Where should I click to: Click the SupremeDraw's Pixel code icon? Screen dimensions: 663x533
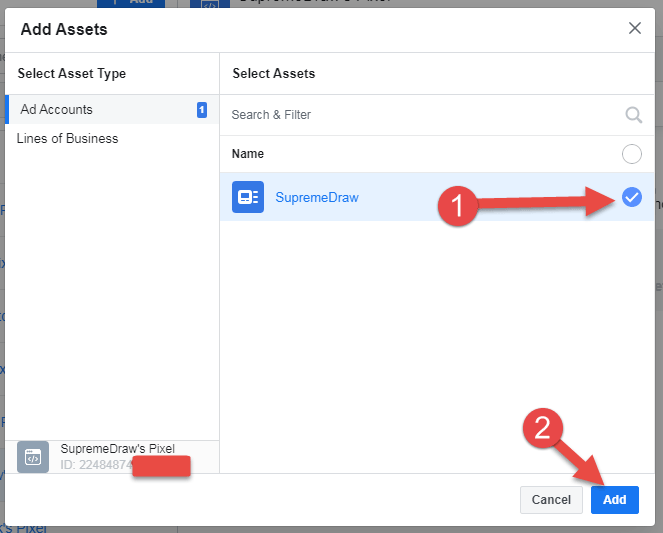point(33,457)
